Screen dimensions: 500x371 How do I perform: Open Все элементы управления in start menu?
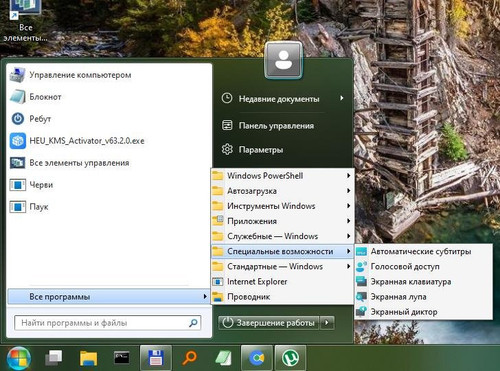109,163
